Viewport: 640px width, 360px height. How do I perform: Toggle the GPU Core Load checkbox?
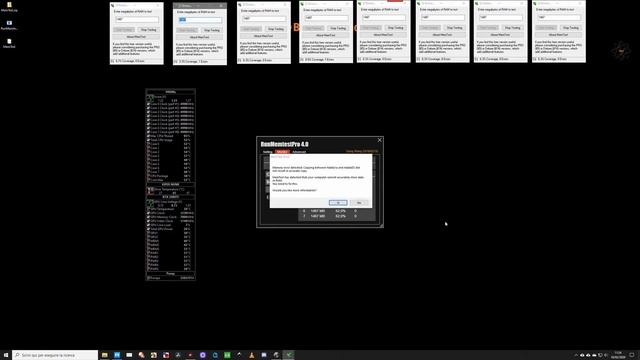tap(149, 225)
